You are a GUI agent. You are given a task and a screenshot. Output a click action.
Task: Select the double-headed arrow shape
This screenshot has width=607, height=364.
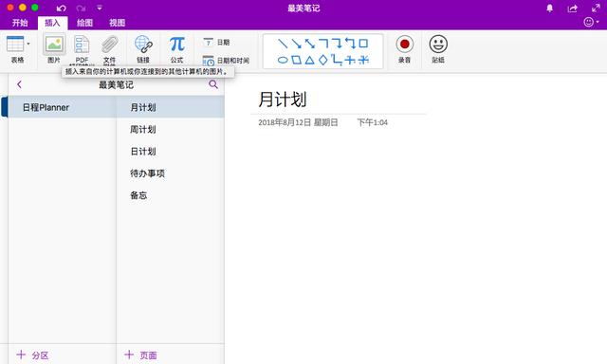coord(310,44)
